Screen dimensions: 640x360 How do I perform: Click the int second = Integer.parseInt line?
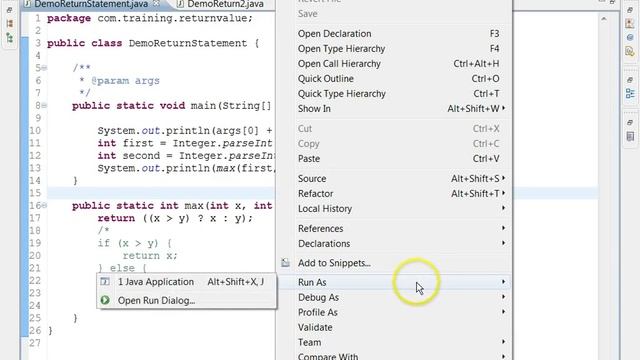[186, 156]
